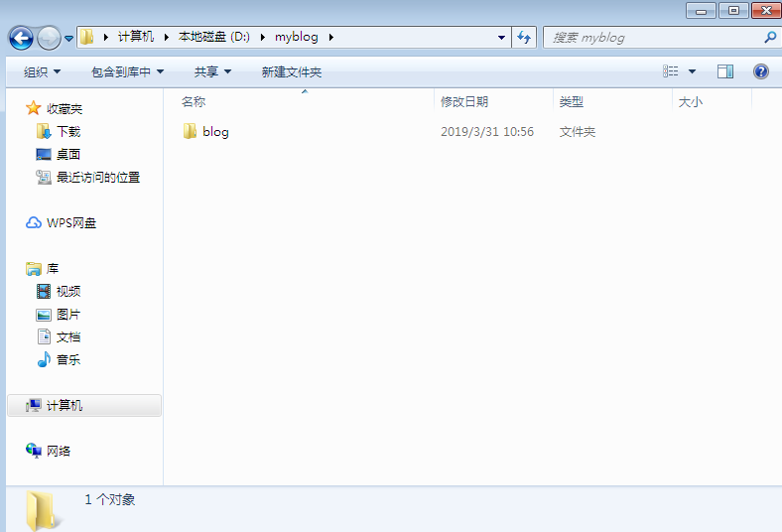Select 库 in the navigation pane
Viewport: 782px width, 532px height.
[x=53, y=269]
